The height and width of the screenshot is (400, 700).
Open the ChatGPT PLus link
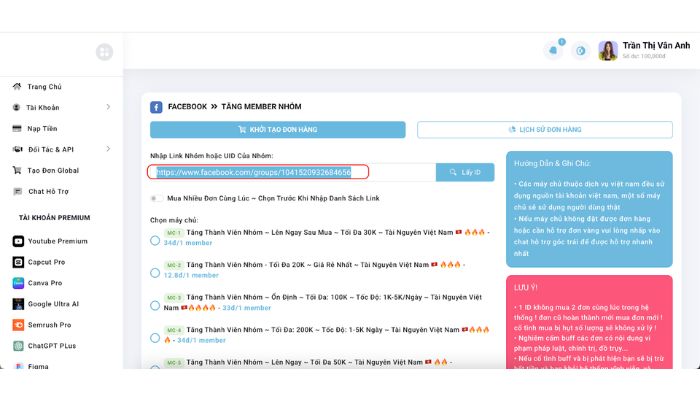(x=52, y=346)
